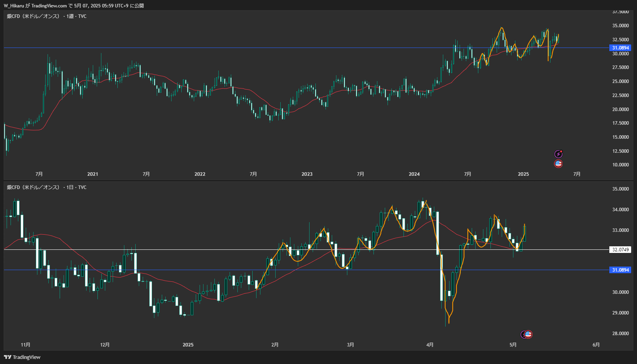637x364 pixels.
Task: Click the '15.0000' price scale value
Action: point(621,137)
